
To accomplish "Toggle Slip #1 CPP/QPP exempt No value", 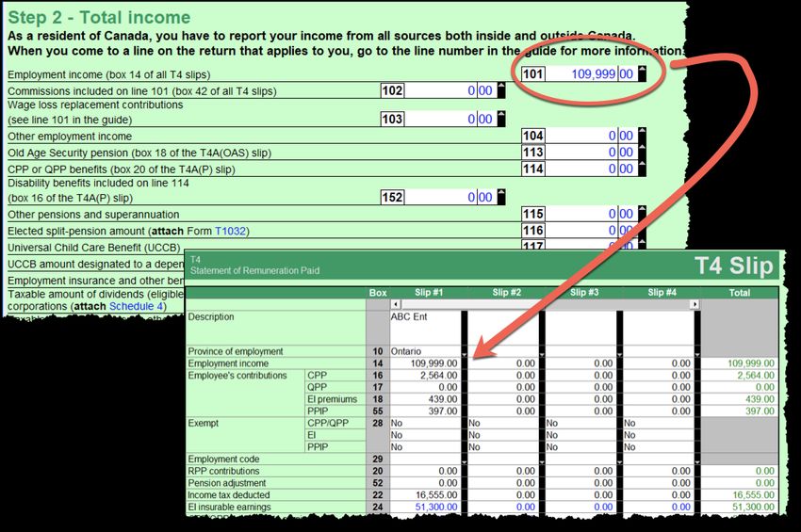I will (x=425, y=424).
